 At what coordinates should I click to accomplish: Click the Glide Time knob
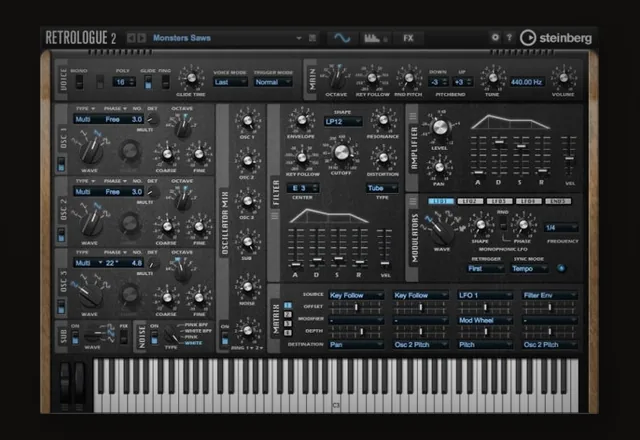coord(191,78)
